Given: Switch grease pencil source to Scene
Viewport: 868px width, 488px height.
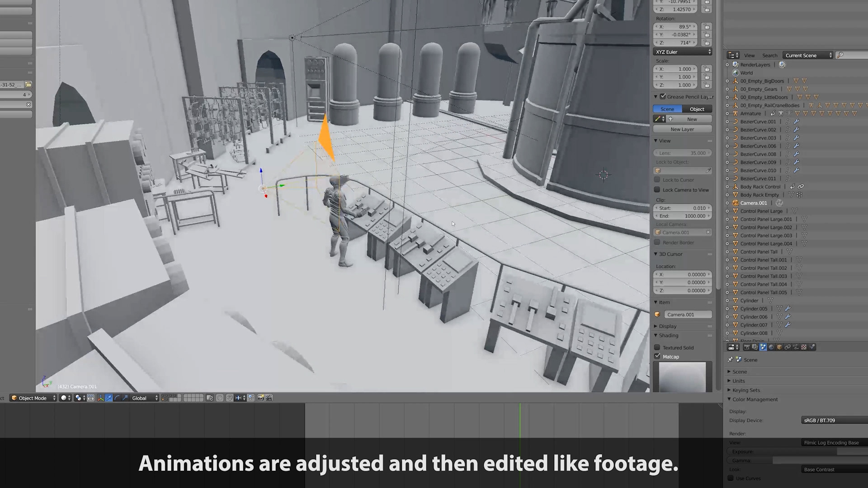Looking at the screenshot, I should pos(667,109).
